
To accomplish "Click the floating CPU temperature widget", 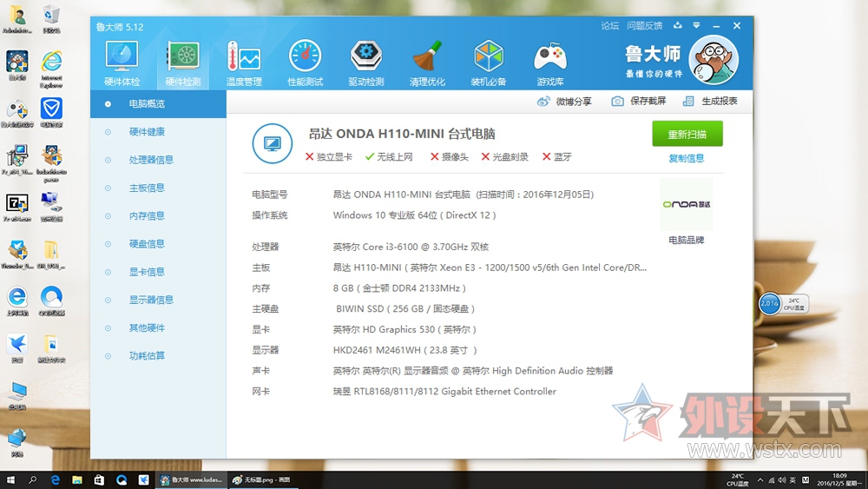I will [x=783, y=303].
